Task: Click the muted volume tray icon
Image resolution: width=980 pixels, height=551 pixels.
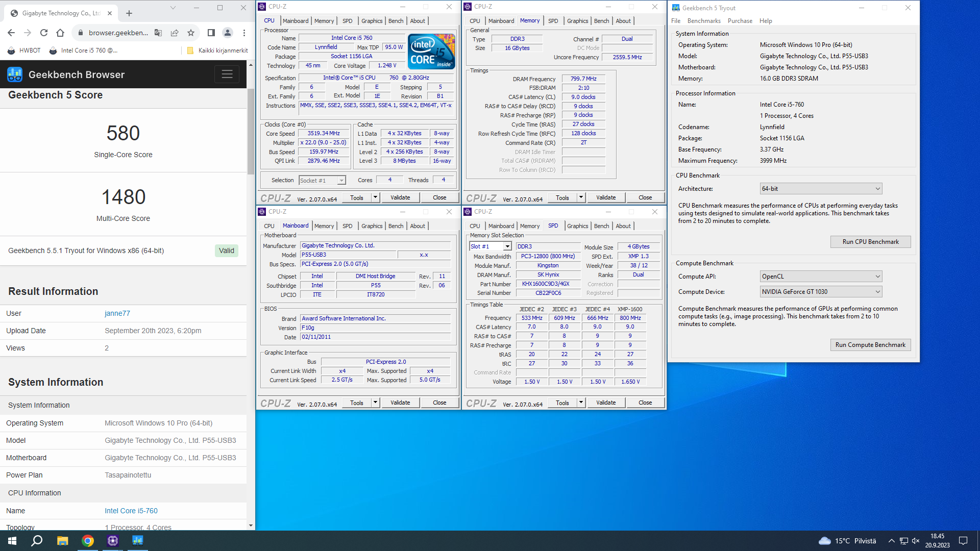Action: [916, 541]
